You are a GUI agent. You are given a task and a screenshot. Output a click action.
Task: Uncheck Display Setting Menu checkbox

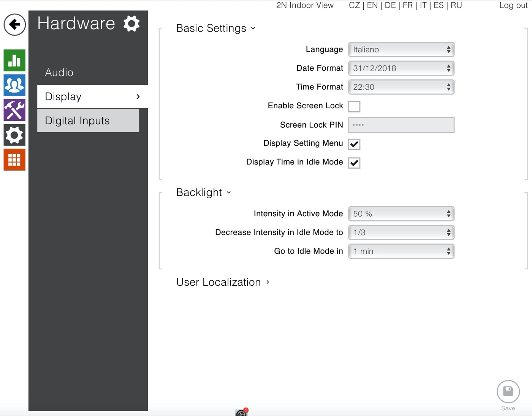click(x=354, y=144)
